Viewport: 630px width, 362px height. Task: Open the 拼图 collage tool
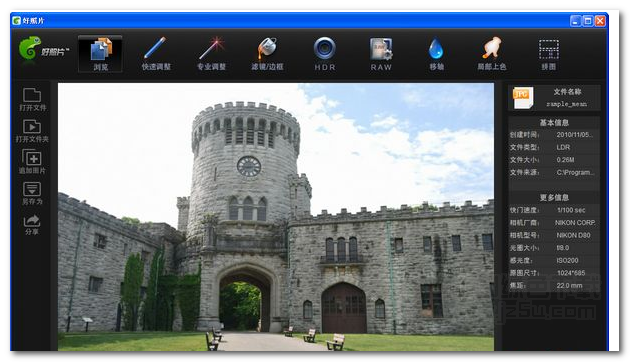click(548, 54)
